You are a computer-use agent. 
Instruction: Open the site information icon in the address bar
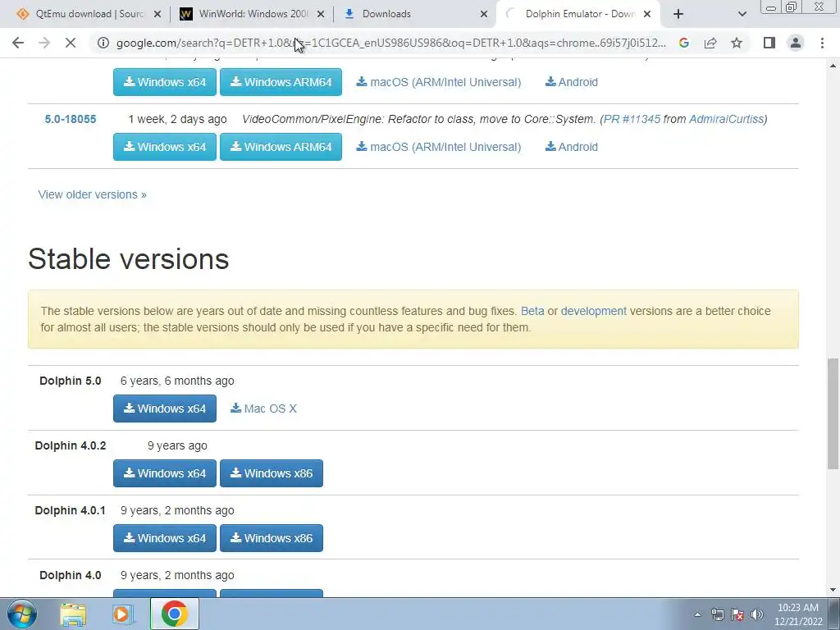[103, 43]
